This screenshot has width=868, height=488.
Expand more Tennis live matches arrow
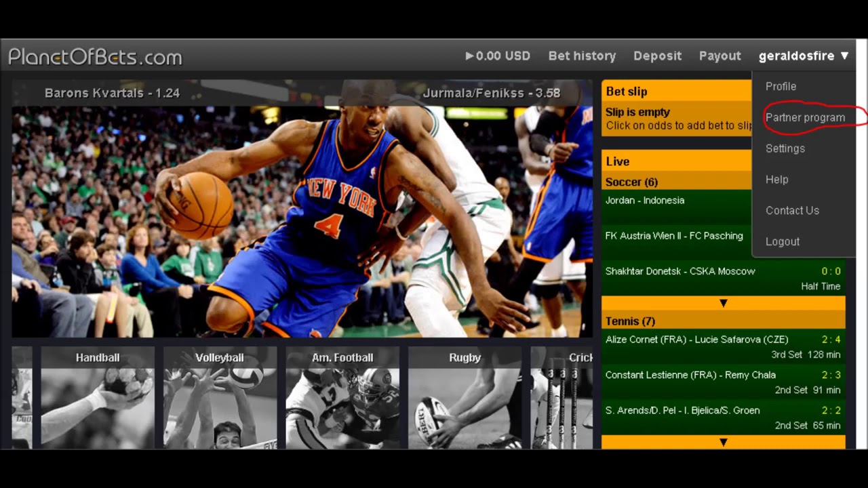723,442
